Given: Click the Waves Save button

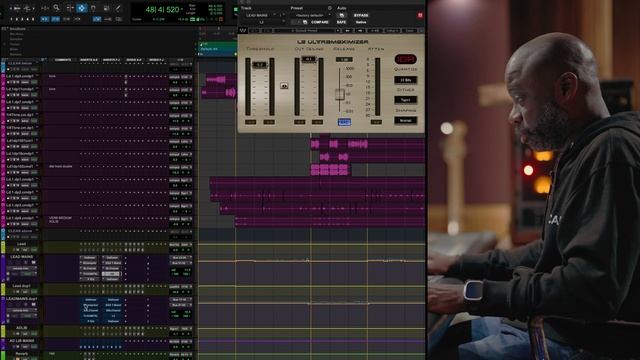Looking at the screenshot, I should point(409,31).
